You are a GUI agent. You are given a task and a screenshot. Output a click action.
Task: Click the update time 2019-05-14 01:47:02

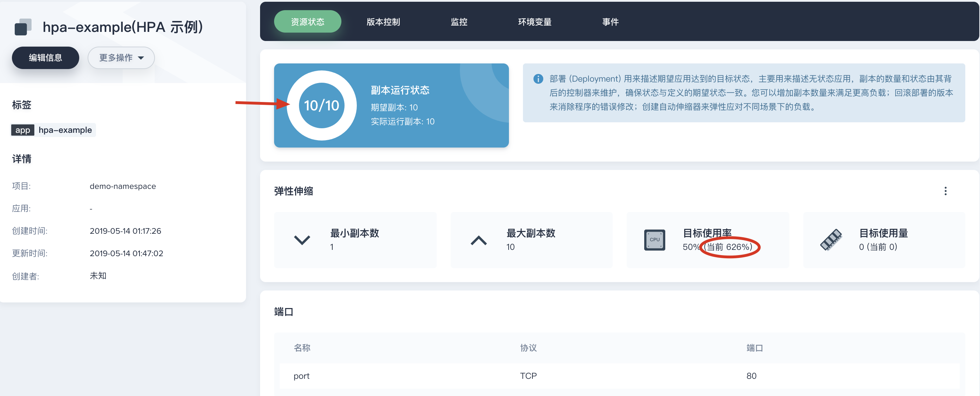(126, 253)
